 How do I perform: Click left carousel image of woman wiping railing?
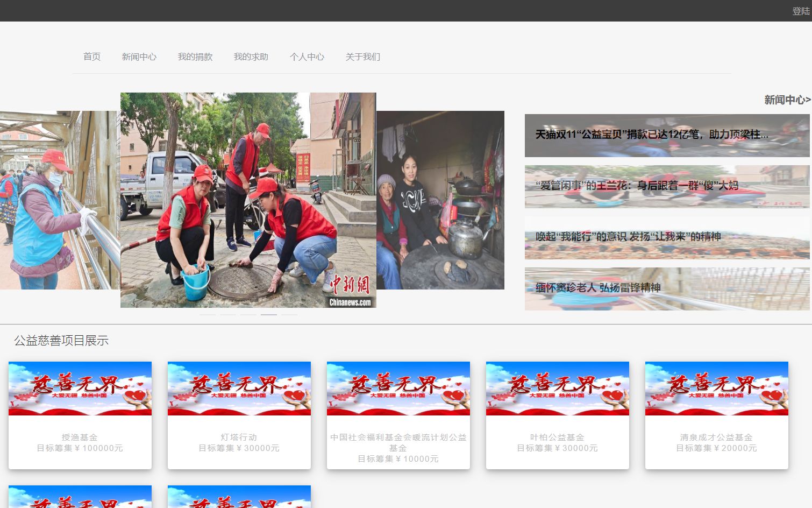coord(59,200)
